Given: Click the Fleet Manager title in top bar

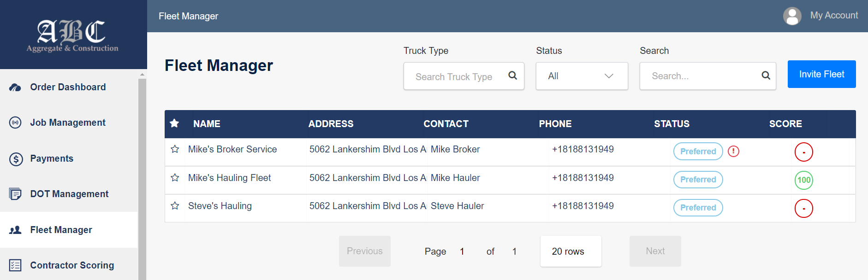Looking at the screenshot, I should click(188, 16).
